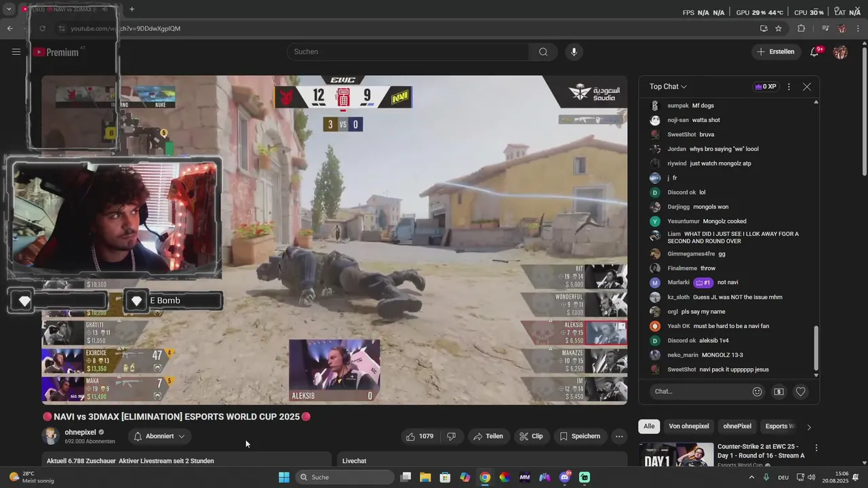Viewport: 868px width, 488px height.
Task: Open the browser extensions puzzle icon
Action: 801,28
